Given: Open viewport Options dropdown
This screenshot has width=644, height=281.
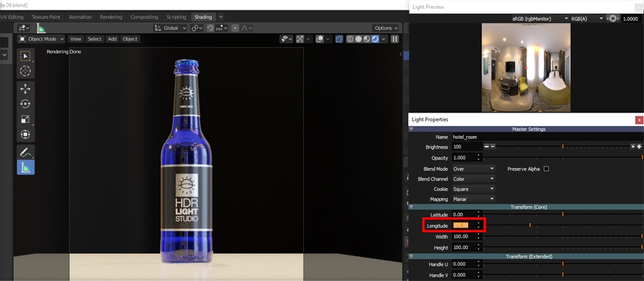Looking at the screenshot, I should (386, 28).
